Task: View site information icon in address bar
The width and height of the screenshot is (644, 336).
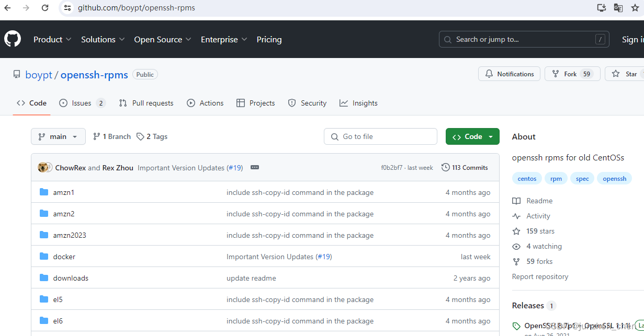Action: pyautogui.click(x=66, y=8)
